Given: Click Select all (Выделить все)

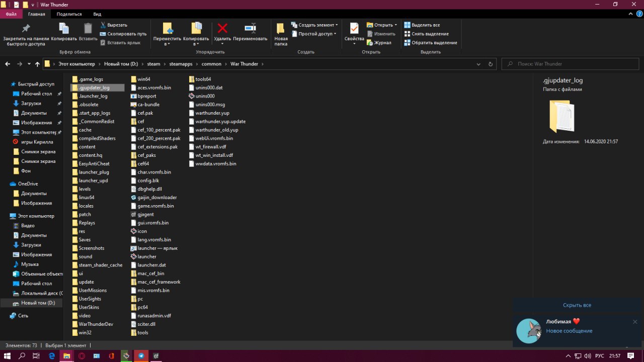Looking at the screenshot, I should 422,25.
